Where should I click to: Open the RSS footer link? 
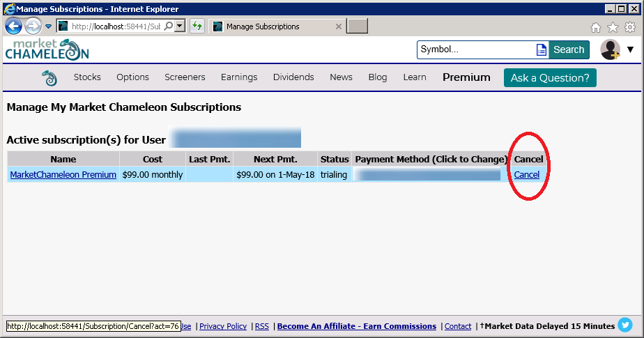click(x=262, y=326)
